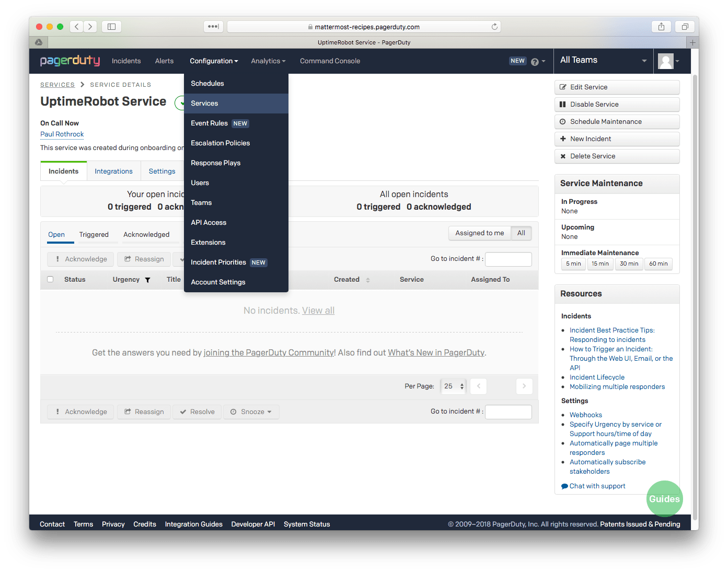This screenshot has width=728, height=572.
Task: Click the joining the PagerDuty Community link
Action: (268, 352)
